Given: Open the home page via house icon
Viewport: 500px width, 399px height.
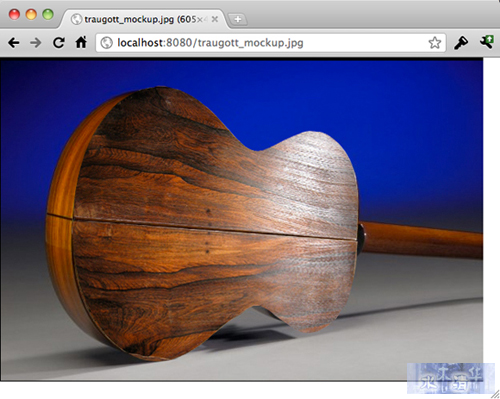Looking at the screenshot, I should coord(81,42).
